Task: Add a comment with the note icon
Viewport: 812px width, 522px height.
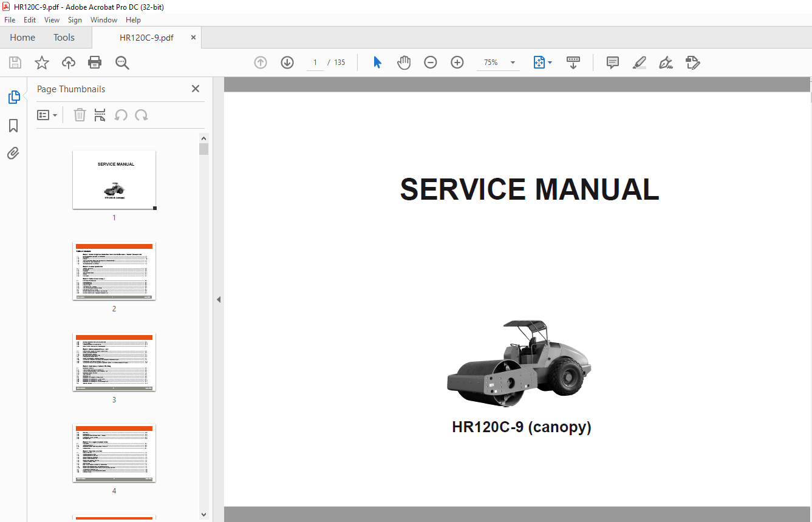Action: [x=613, y=63]
